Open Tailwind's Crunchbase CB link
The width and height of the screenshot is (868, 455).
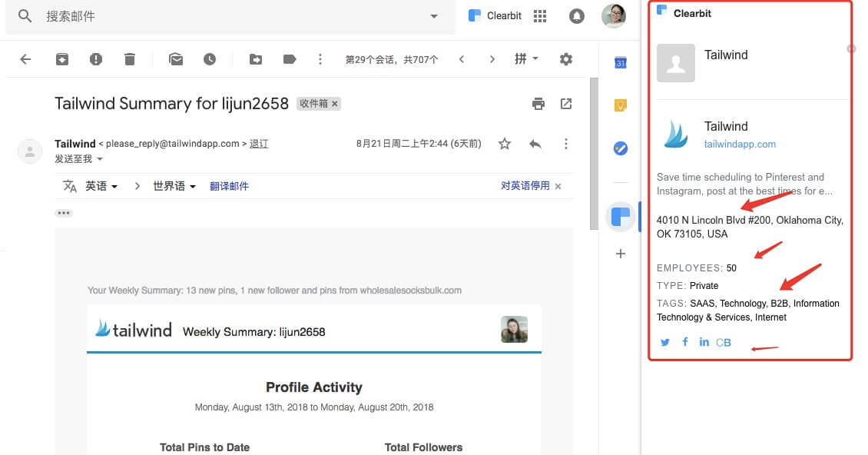tap(724, 343)
